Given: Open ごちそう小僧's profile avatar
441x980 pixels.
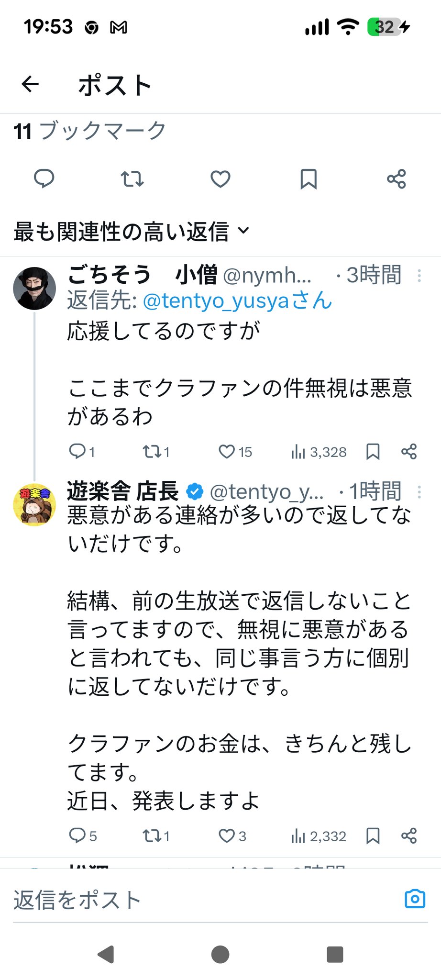Looking at the screenshot, I should coord(34,289).
